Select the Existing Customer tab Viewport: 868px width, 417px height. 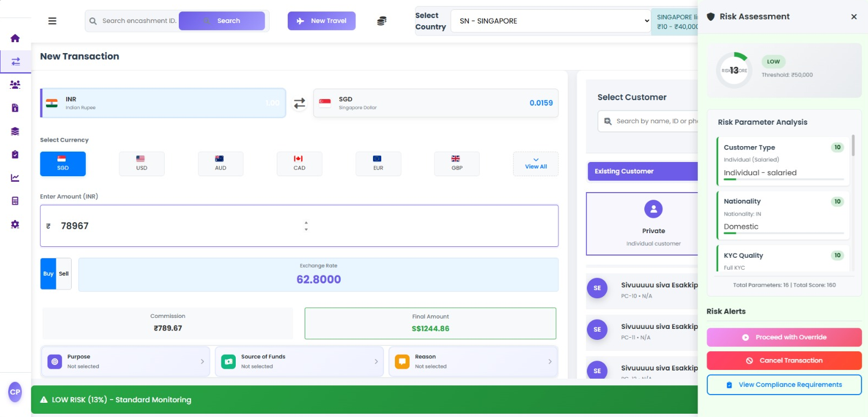643,171
